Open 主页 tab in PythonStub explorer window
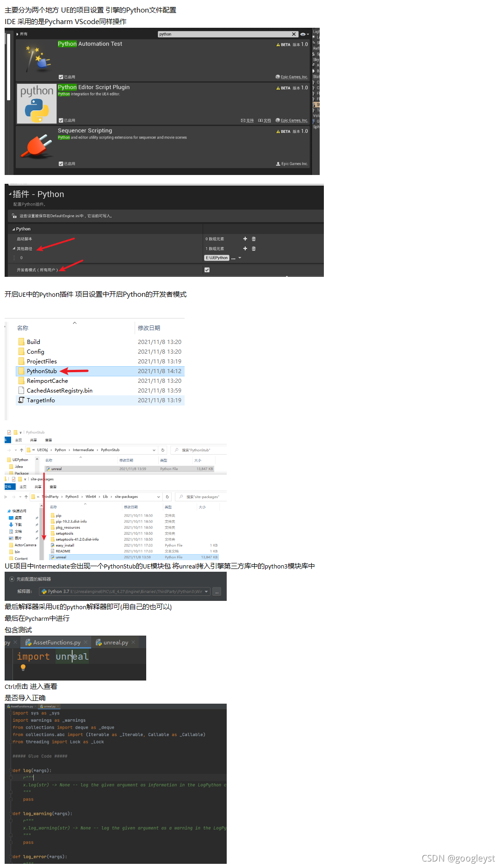This screenshot has height=868, width=502. click(x=19, y=440)
